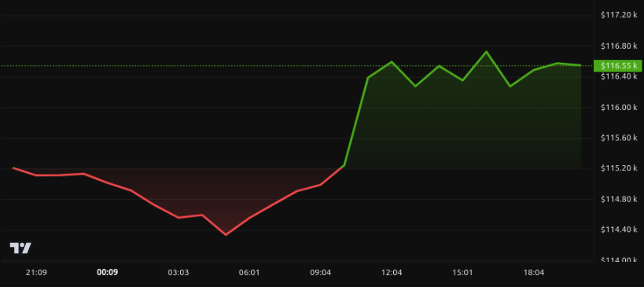Image resolution: width=644 pixels, height=287 pixels.
Task: Select the $115.60 k price axis label
Action: click(619, 138)
